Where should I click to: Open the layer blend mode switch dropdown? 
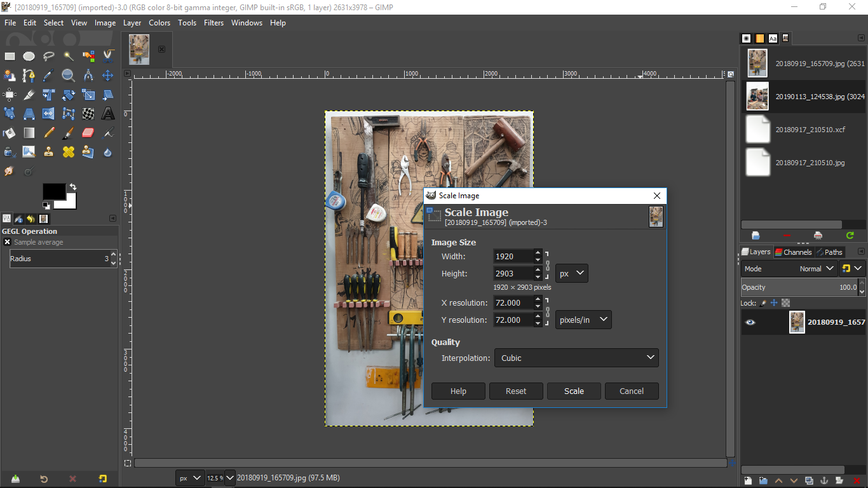coord(852,269)
